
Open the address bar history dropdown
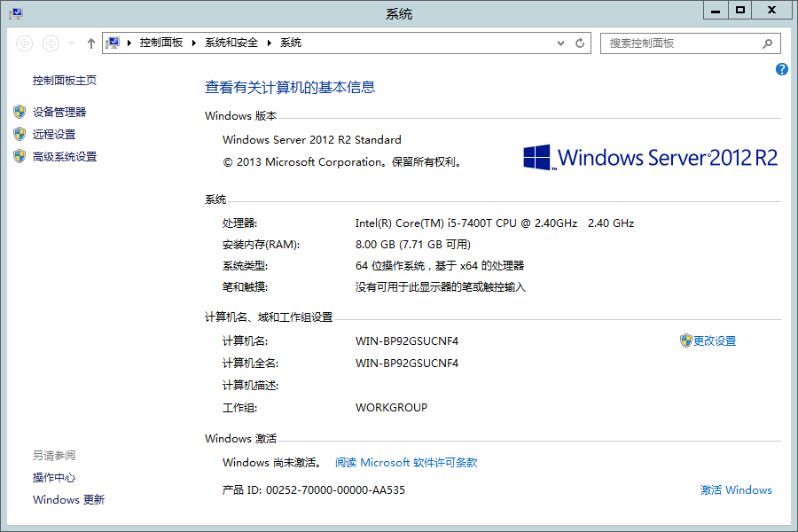(560, 43)
